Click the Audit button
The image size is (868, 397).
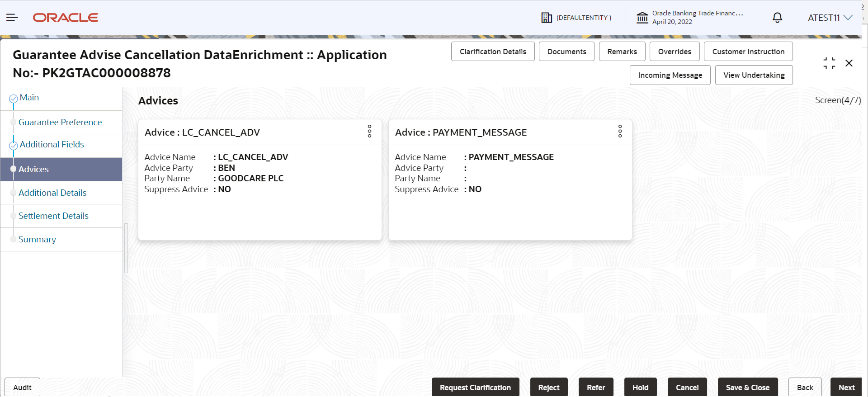click(x=22, y=388)
